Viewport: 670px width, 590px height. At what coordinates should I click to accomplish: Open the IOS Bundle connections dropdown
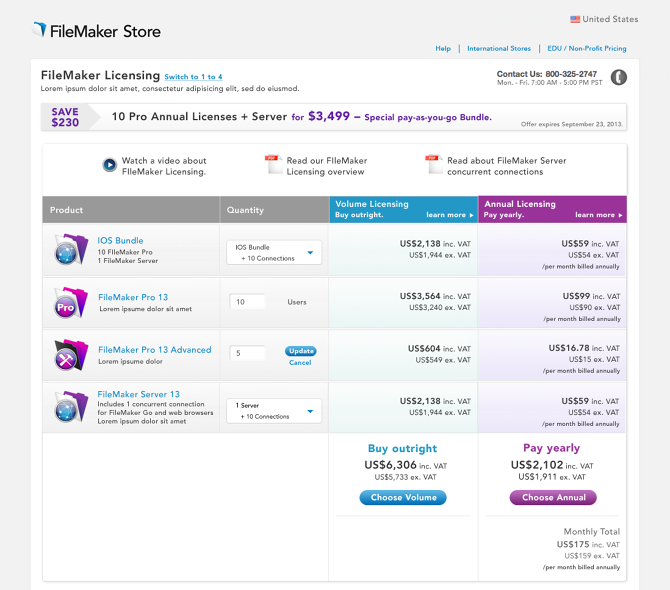pos(274,252)
